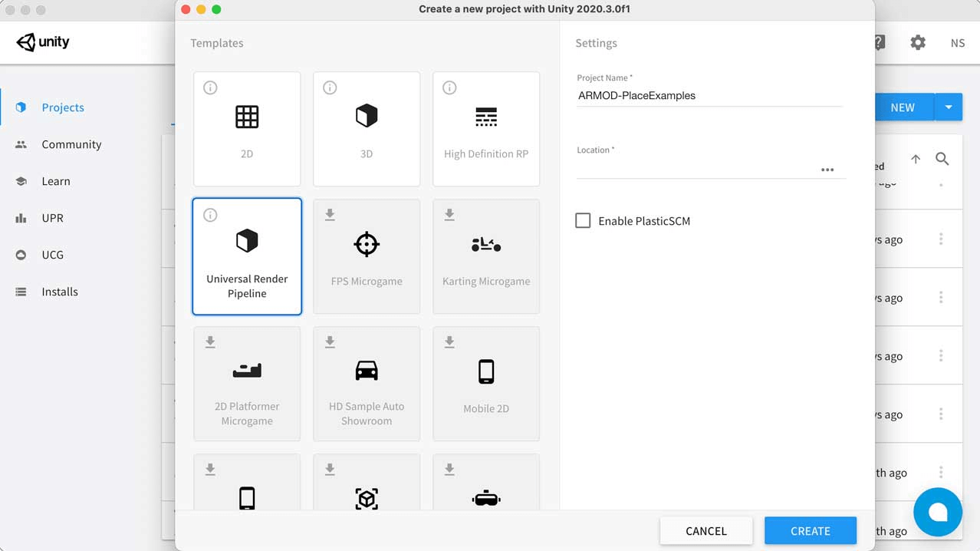Pick the FPS Microgame template
Image resolution: width=980 pixels, height=551 pixels.
[367, 256]
